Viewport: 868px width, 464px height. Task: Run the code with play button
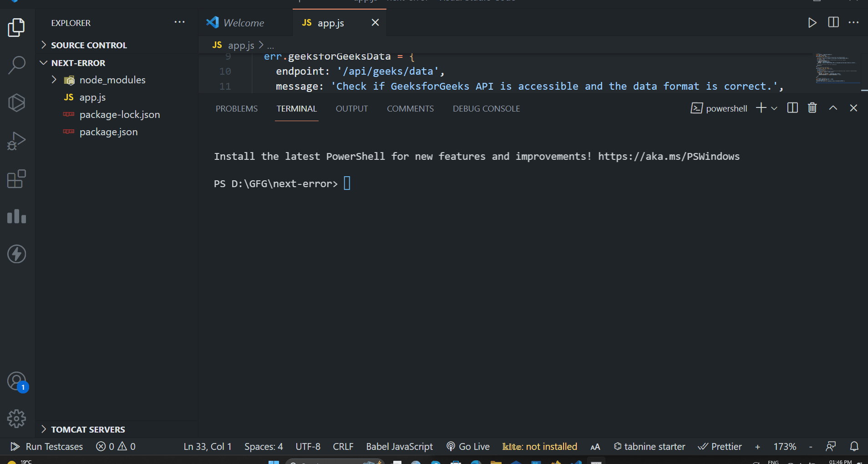812,23
